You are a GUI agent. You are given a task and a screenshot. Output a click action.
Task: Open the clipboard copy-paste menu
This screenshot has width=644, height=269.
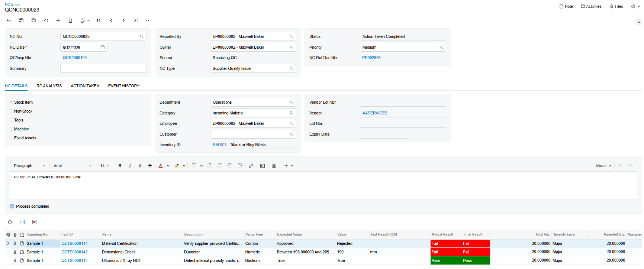click(85, 20)
